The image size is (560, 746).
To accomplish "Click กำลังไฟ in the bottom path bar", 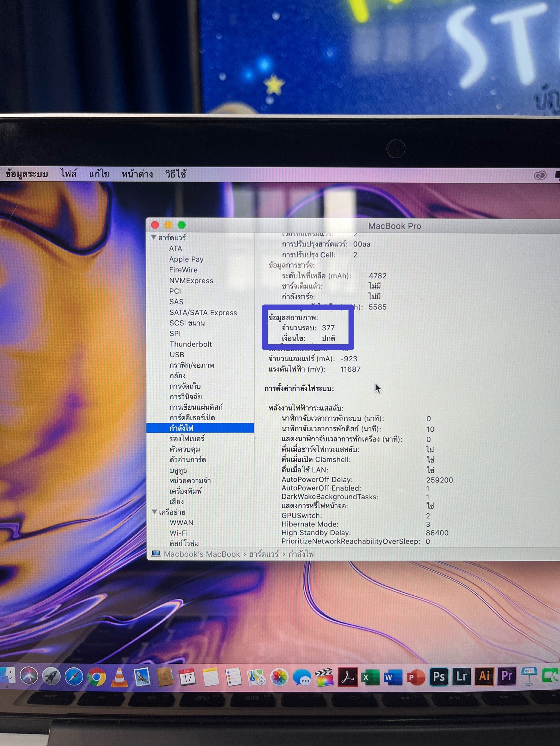I will click(301, 554).
